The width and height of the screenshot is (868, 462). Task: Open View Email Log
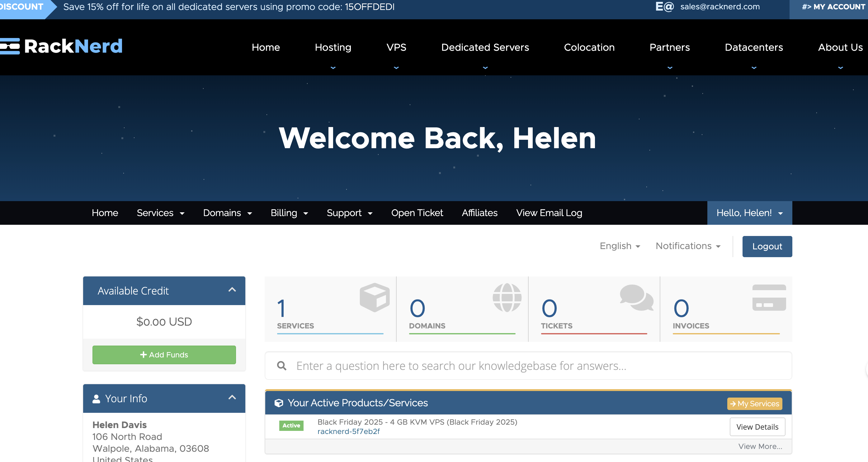pos(549,213)
